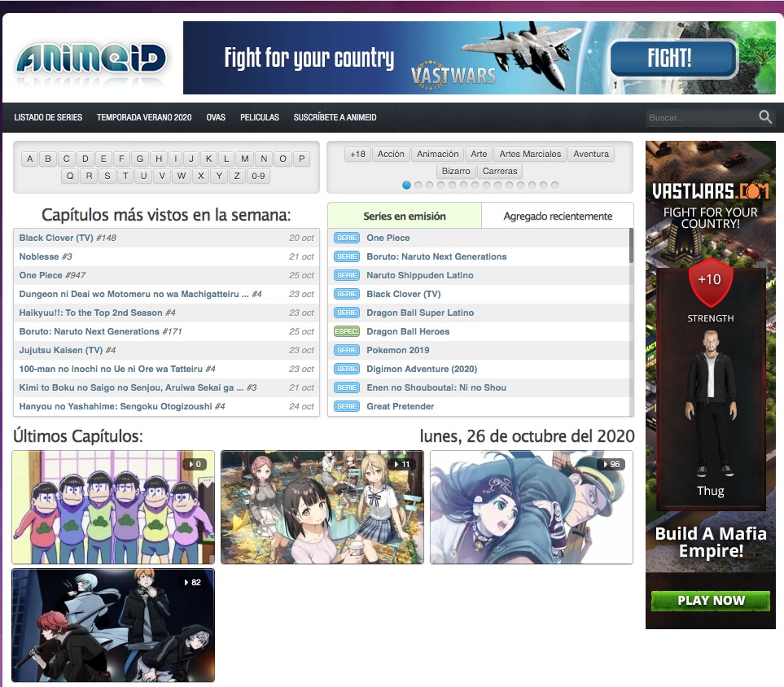Image resolution: width=784 pixels, height=687 pixels.
Task: Click the play count badge showing 96
Action: click(611, 465)
